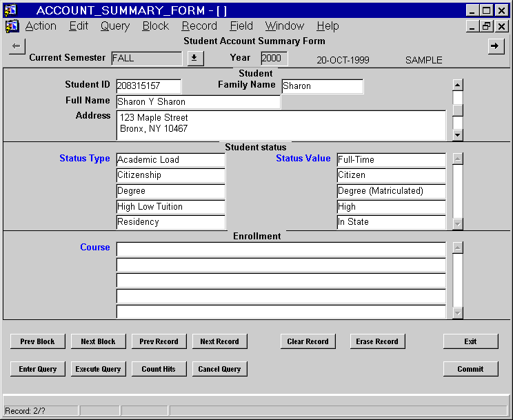Commit the changes
The image size is (513, 420).
tap(471, 369)
